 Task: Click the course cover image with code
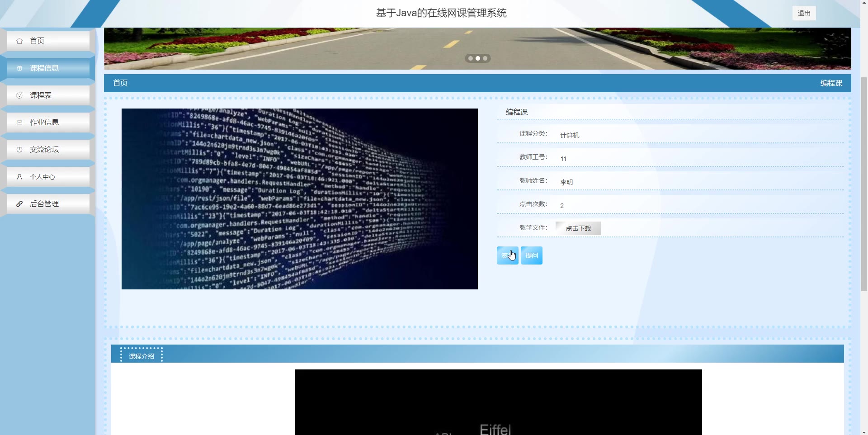(299, 199)
